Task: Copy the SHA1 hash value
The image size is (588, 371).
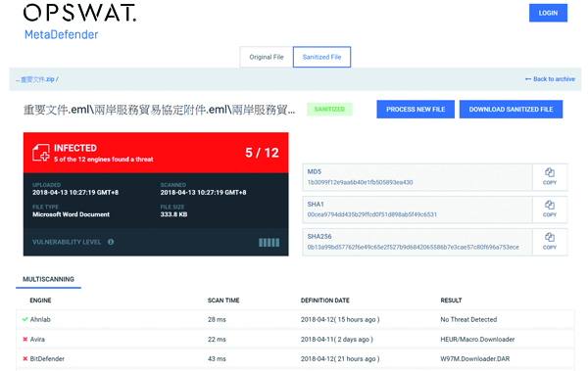Action: pyautogui.click(x=550, y=209)
